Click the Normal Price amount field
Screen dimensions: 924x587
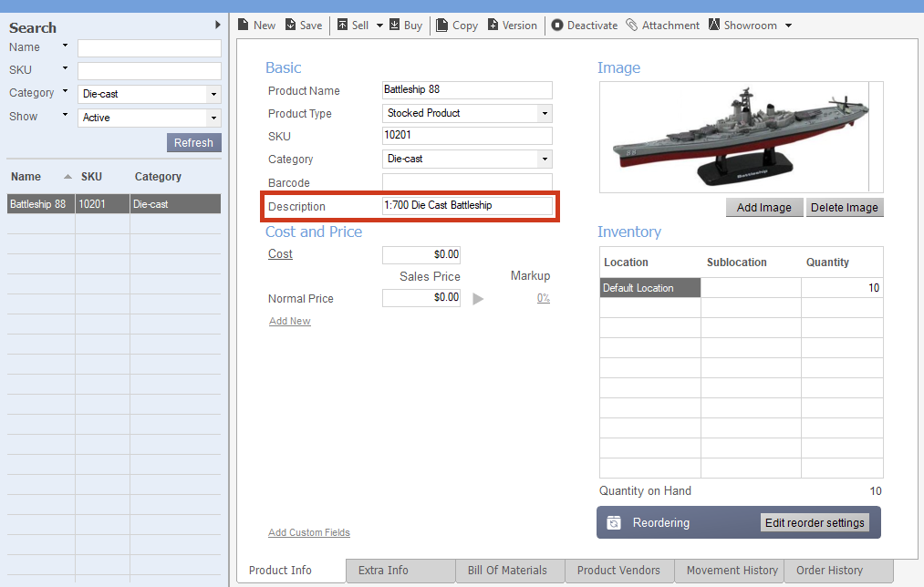[x=421, y=298]
